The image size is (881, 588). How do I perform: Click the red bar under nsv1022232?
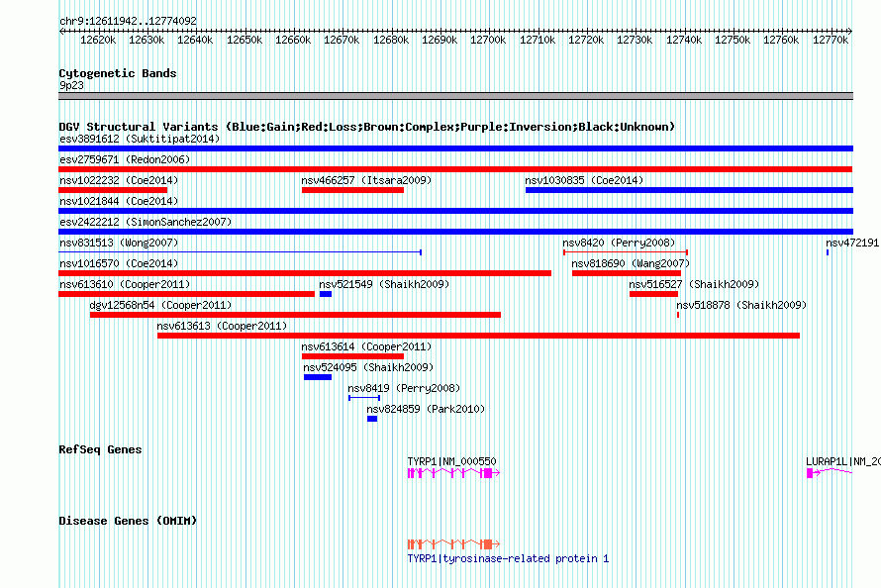(x=113, y=190)
